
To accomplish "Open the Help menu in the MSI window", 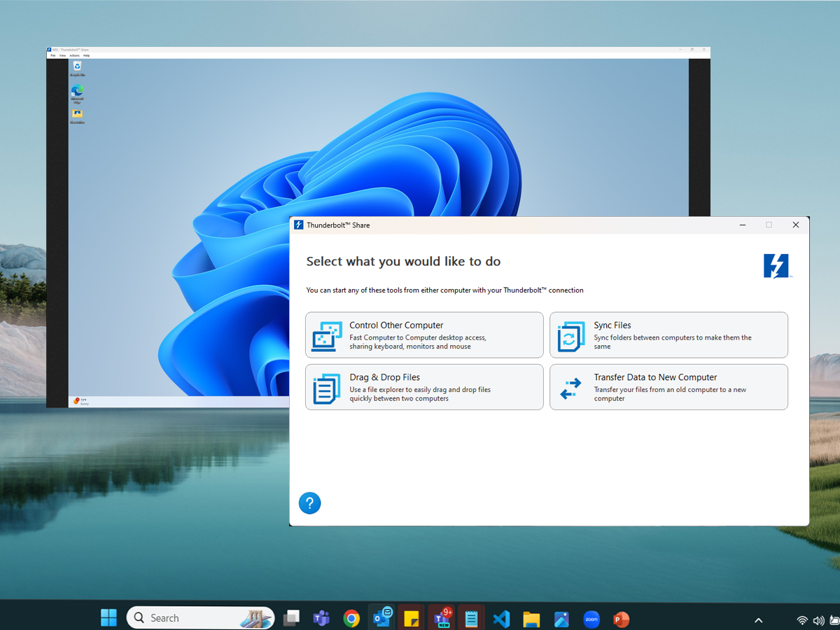I will click(x=87, y=55).
